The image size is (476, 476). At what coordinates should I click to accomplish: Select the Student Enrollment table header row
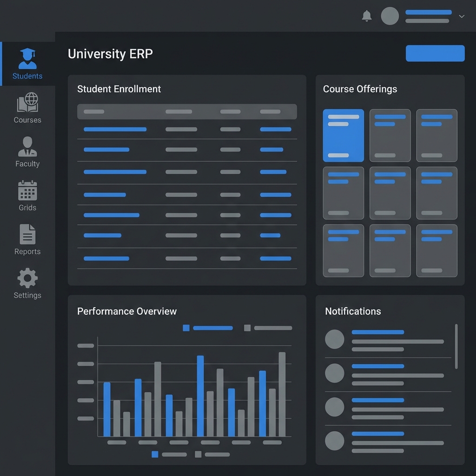coord(186,112)
